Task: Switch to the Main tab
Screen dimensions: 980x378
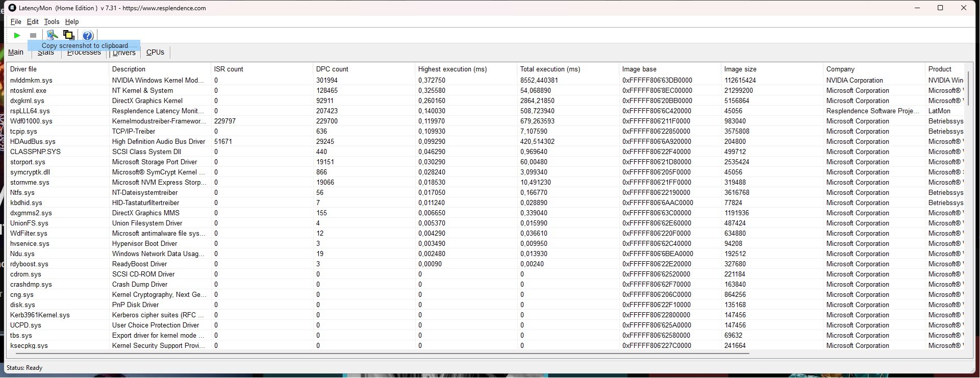Action: pyautogui.click(x=16, y=52)
